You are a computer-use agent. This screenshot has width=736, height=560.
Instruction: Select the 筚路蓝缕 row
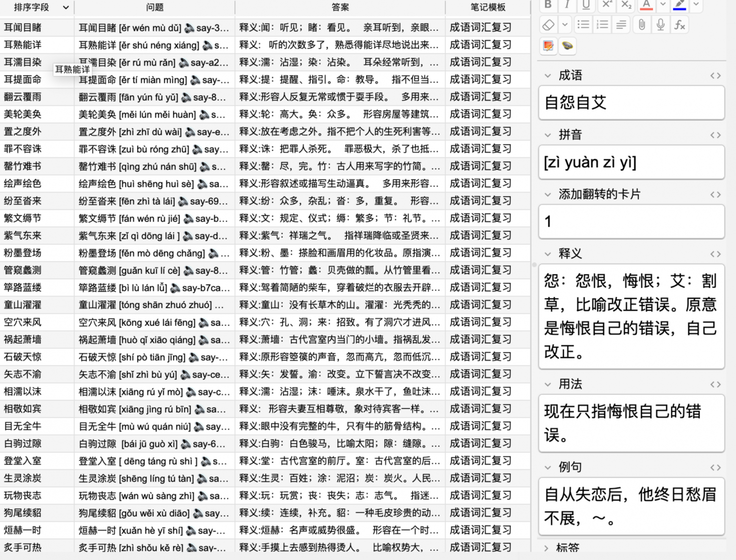[x=265, y=288]
